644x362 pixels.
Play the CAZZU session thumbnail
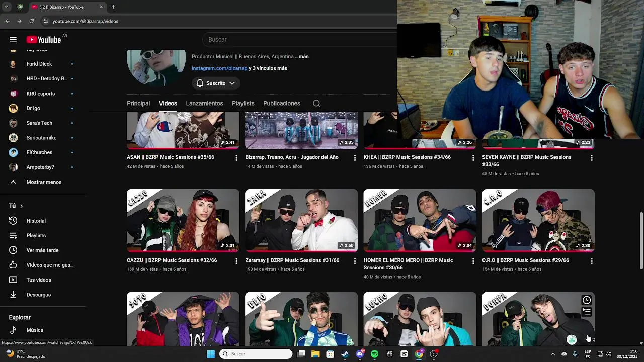pyautogui.click(x=183, y=220)
